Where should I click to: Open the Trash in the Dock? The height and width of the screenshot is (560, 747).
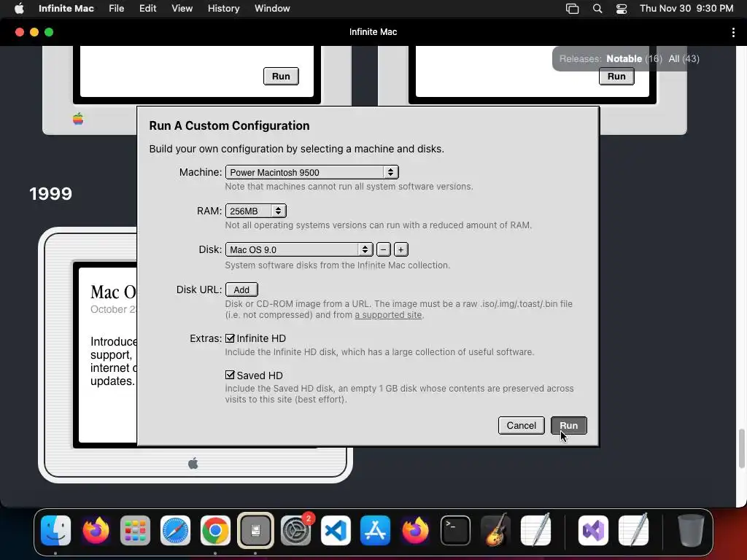(x=691, y=530)
